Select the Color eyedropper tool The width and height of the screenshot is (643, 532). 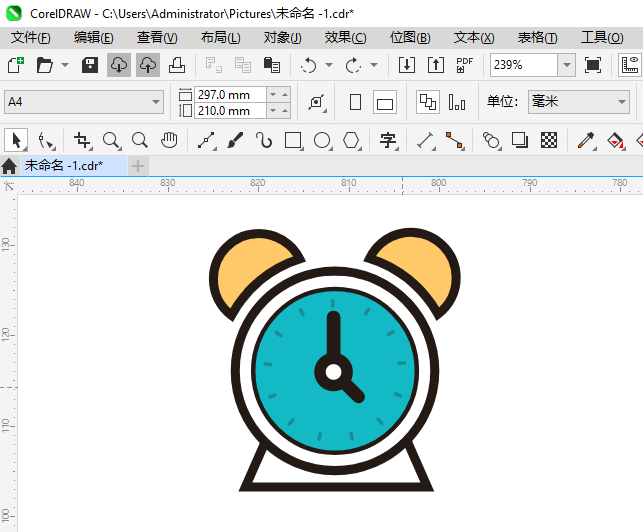tap(586, 140)
